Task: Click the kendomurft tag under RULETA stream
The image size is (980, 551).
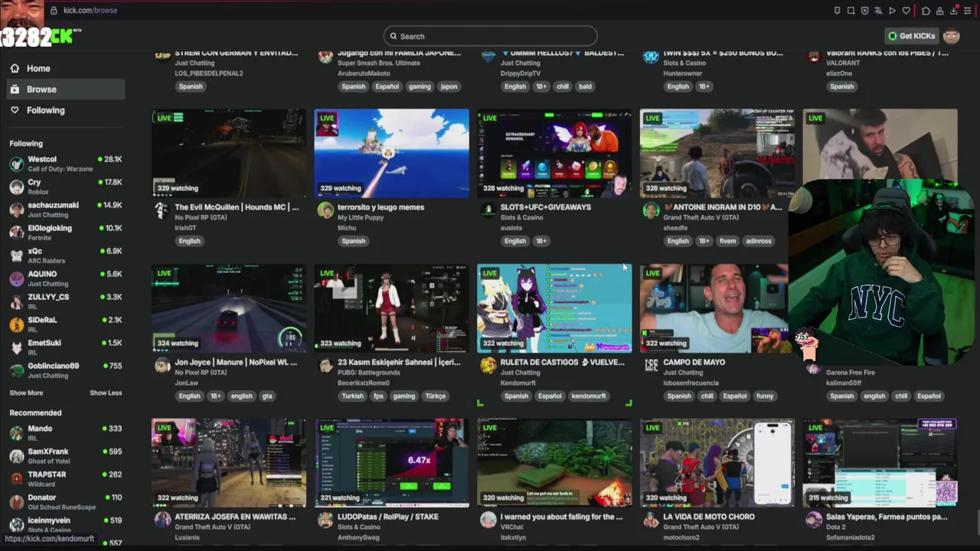Action: [x=588, y=396]
